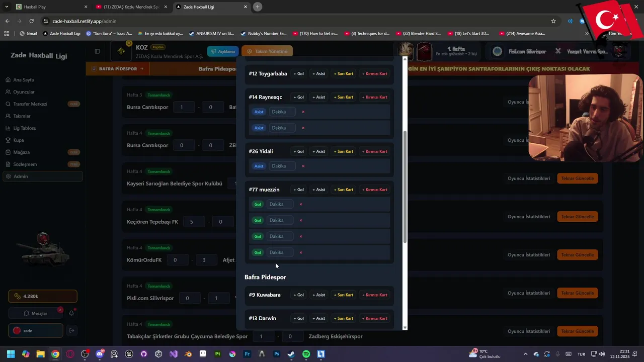Click the Dakika field in Yidali's Asist row
This screenshot has width=644, height=362.
tap(282, 166)
